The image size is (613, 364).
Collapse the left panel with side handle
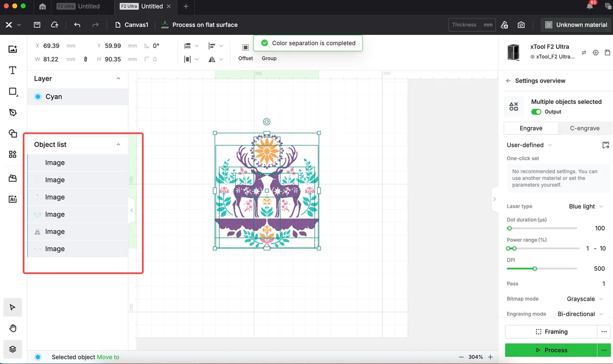tap(131, 210)
